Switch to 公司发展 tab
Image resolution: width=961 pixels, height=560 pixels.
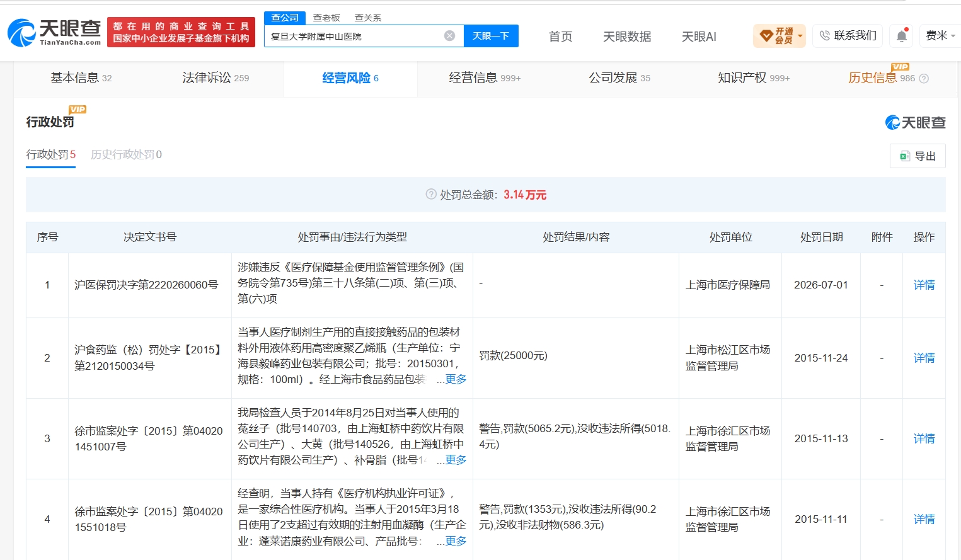619,78
